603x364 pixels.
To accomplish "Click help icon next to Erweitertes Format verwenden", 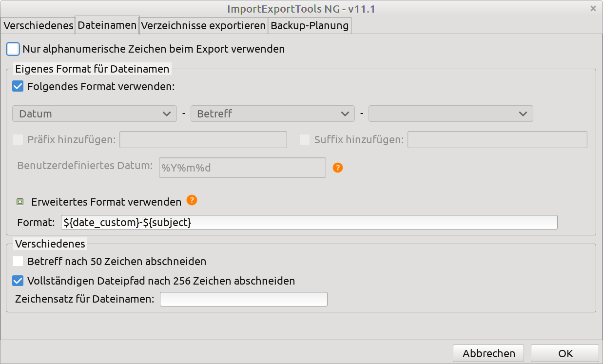I will [x=192, y=200].
